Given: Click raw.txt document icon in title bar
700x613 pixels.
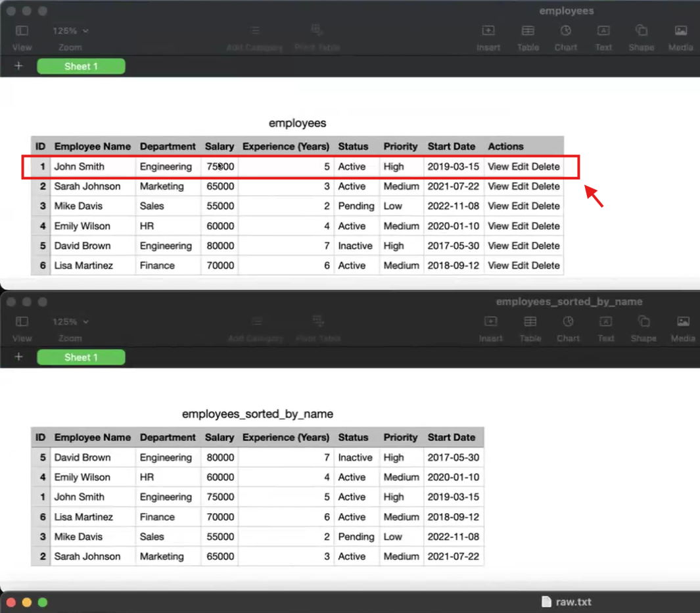Looking at the screenshot, I should point(546,602).
